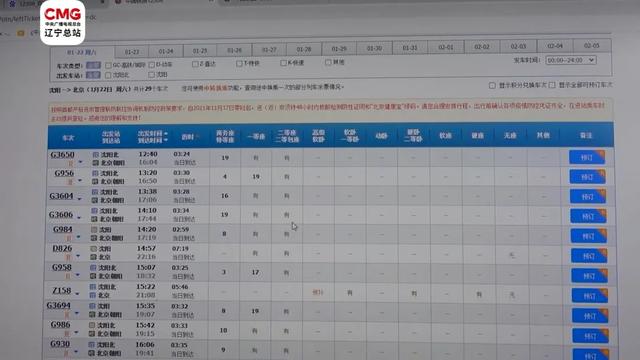Filter departure station by 沈阳 checkbox
Image resolution: width=640 pixels, height=360 pixels.
[151, 75]
